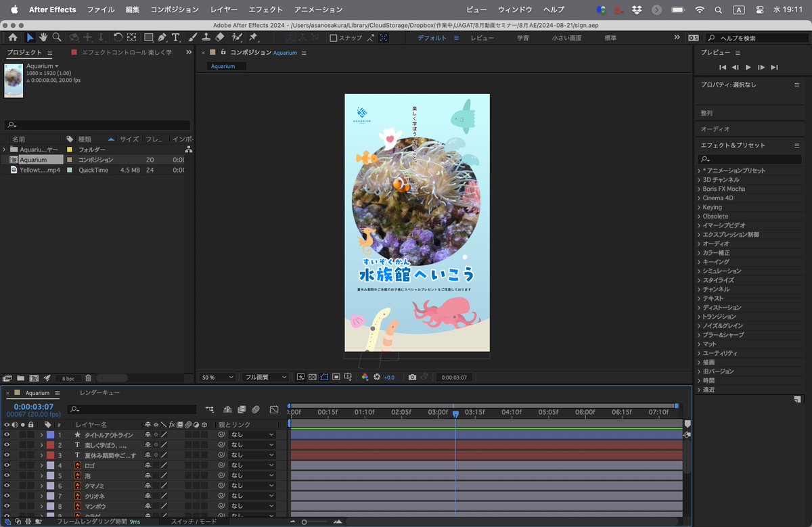Hide the 泡 layer eye

(7, 476)
